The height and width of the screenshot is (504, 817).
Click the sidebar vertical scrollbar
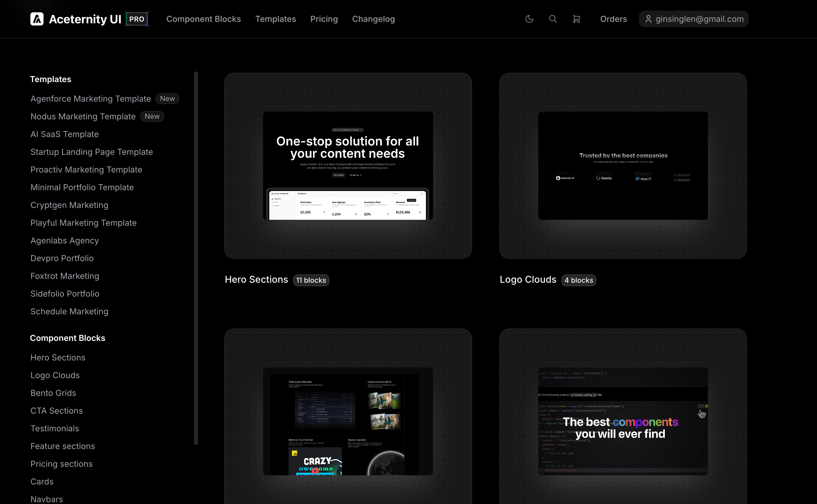(x=196, y=258)
